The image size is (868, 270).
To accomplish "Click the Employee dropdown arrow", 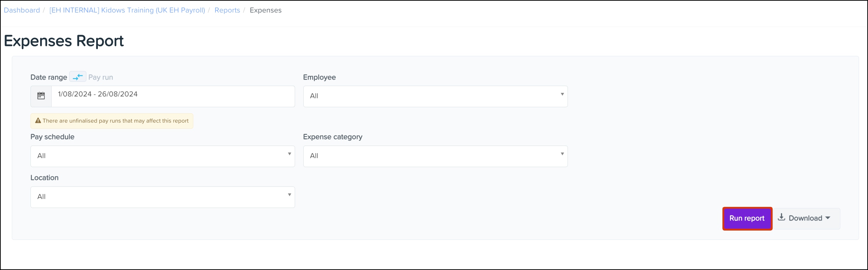I will click(x=562, y=94).
